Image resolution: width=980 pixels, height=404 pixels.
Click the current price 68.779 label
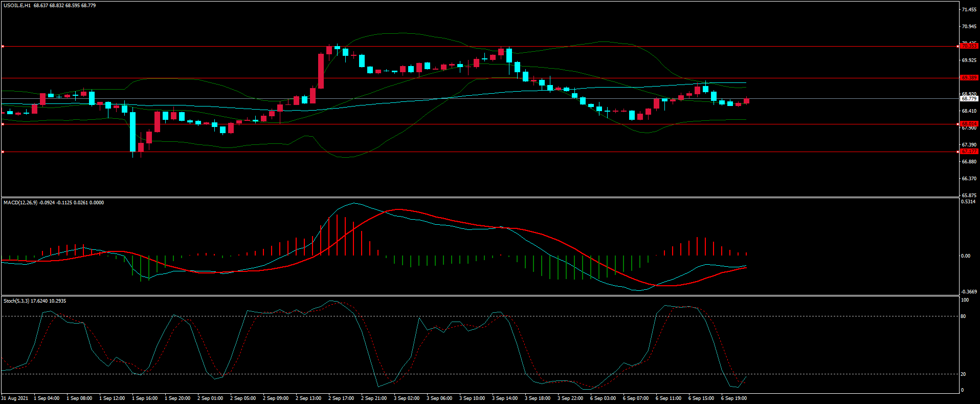(x=969, y=99)
